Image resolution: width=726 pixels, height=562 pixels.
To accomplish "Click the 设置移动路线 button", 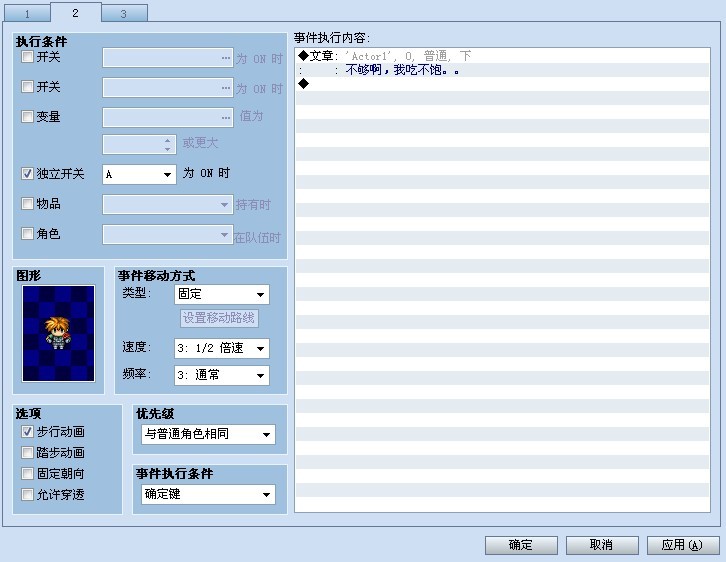I will [x=219, y=318].
